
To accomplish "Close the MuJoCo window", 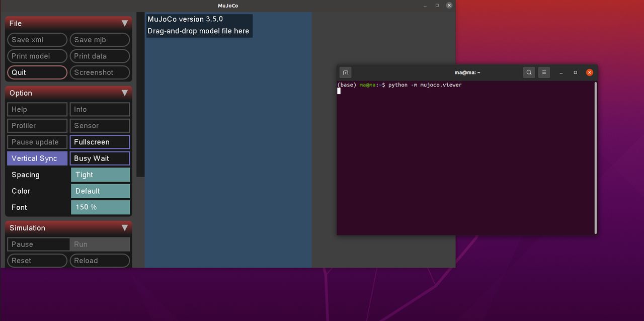I will [449, 6].
